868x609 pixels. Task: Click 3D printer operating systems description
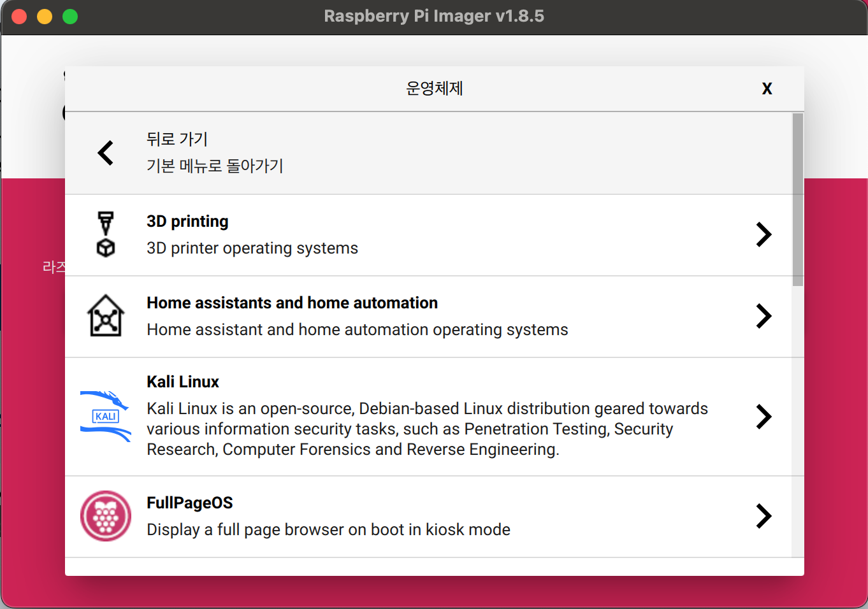click(252, 248)
